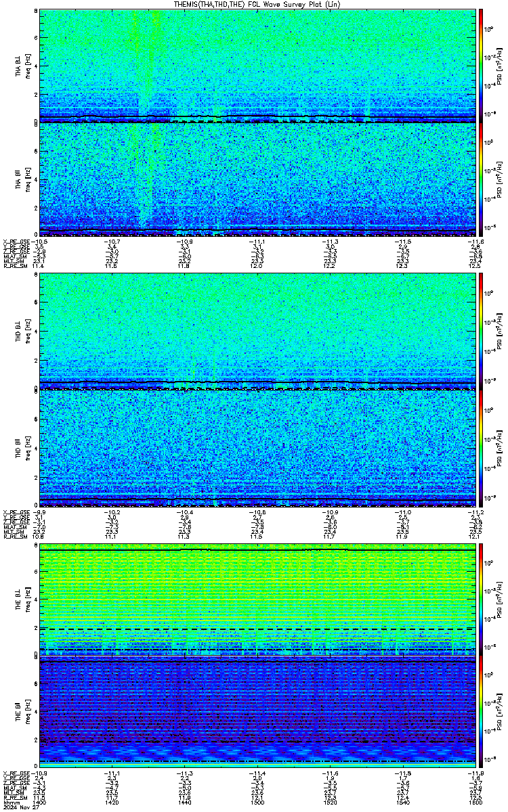The width and height of the screenshot is (508, 812).
Task: Click the PSD color bar beside THD B-perpendicular
Action: (481, 330)
